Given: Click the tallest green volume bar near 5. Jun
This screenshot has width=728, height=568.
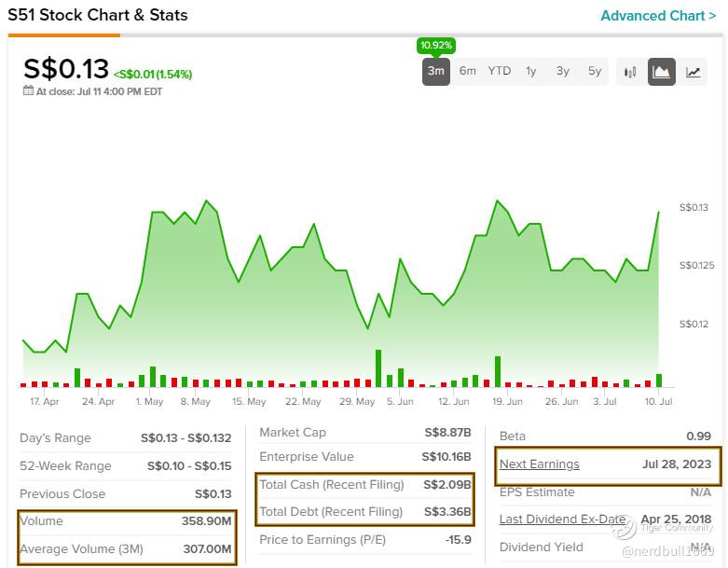Looking at the screenshot, I should point(378,368).
